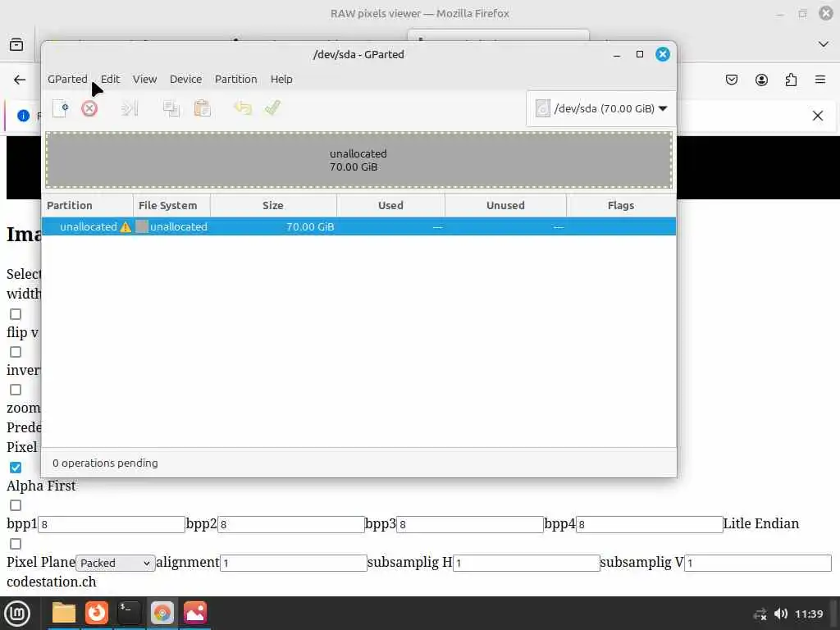
Task: Toggle the checkbox below Alpha First
Action: (x=16, y=505)
